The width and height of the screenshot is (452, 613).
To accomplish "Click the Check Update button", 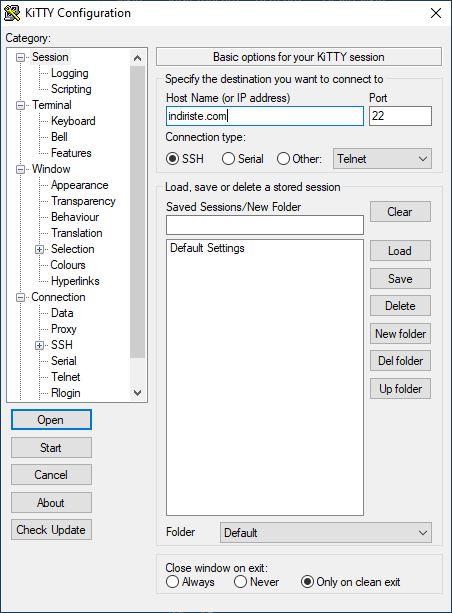I will 51,530.
